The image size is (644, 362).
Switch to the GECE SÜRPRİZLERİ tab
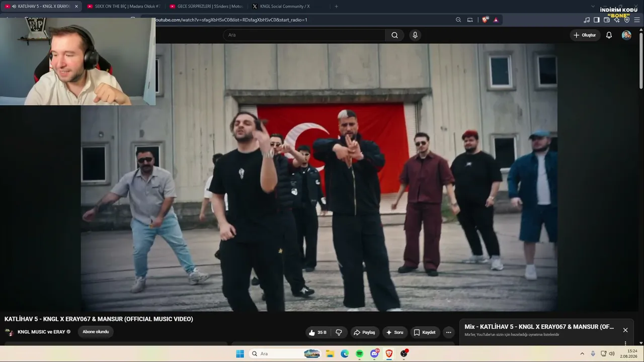click(206, 7)
